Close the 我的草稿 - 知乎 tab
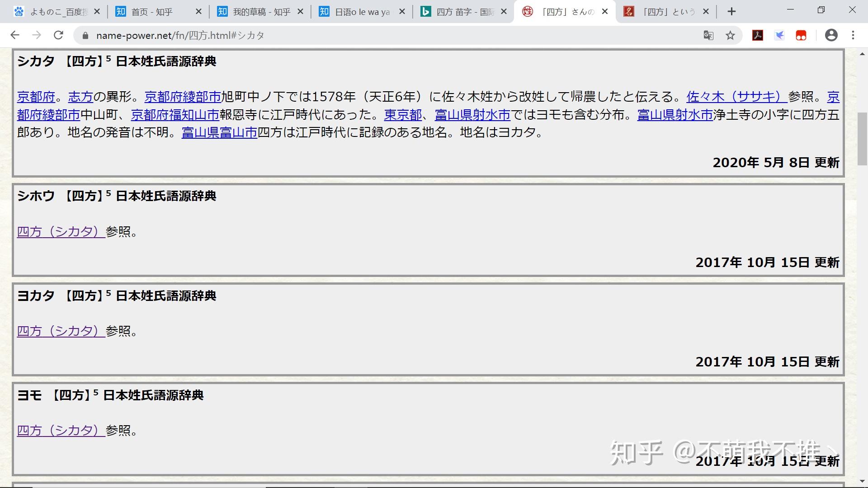The height and width of the screenshot is (488, 868). pyautogui.click(x=300, y=12)
